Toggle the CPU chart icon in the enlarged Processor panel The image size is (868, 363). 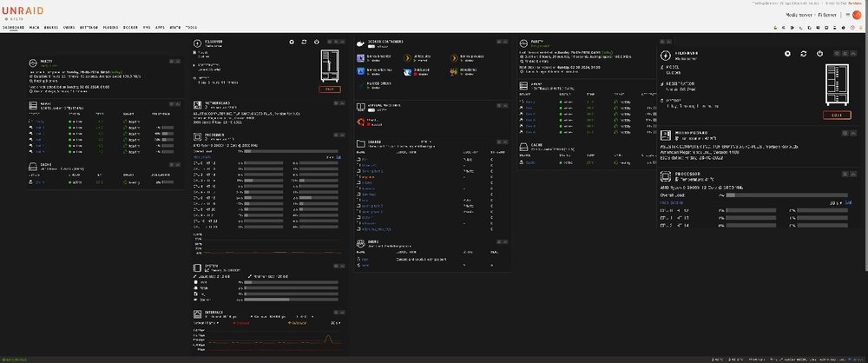[849, 203]
